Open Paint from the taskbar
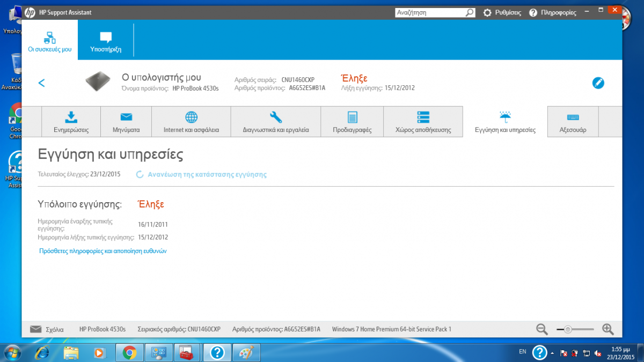Screen dimensions: 644x362 pos(246,352)
